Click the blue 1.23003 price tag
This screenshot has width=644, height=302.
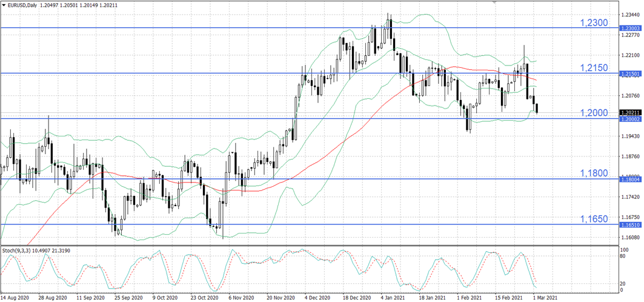[x=631, y=28]
